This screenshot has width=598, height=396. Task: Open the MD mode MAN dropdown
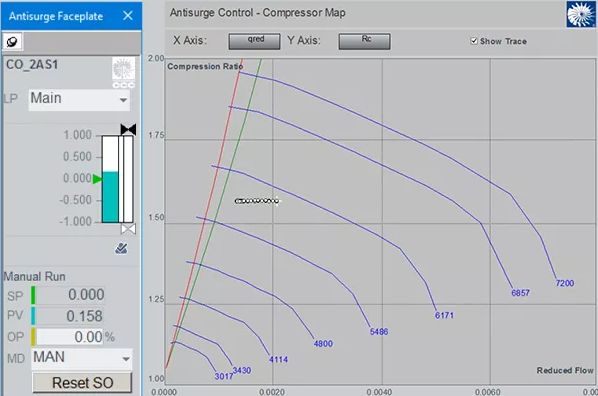[82, 359]
